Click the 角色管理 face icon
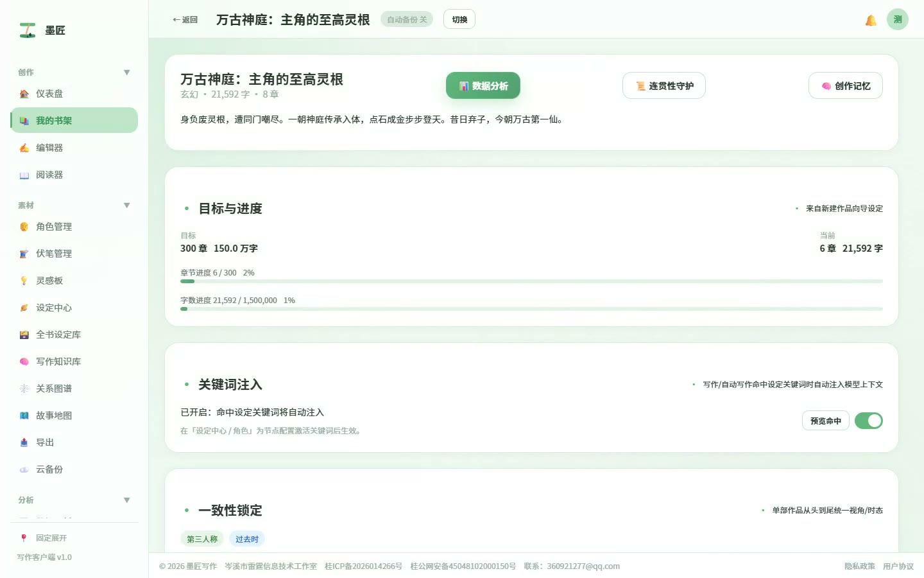Viewport: 924px width, 578px height. 24,227
